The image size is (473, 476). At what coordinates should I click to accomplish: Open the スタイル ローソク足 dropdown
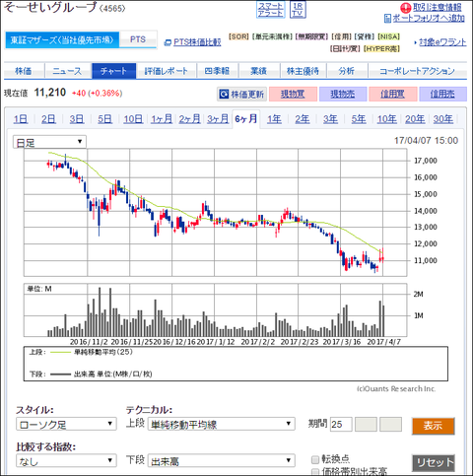point(66,425)
